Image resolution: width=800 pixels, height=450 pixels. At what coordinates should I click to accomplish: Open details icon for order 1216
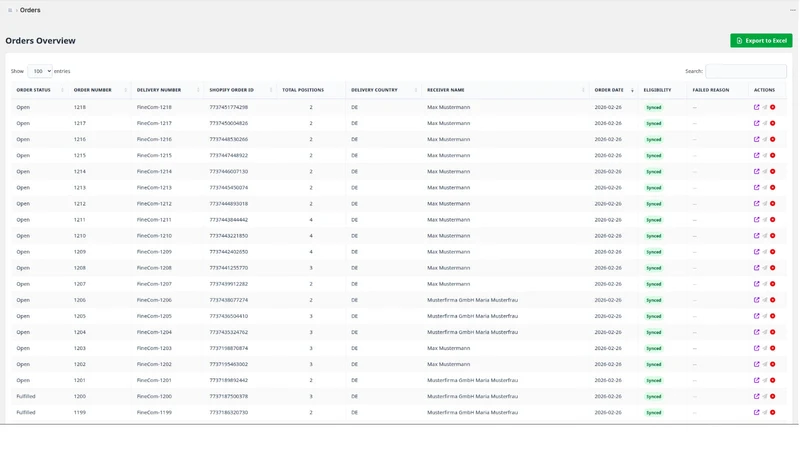pos(756,139)
